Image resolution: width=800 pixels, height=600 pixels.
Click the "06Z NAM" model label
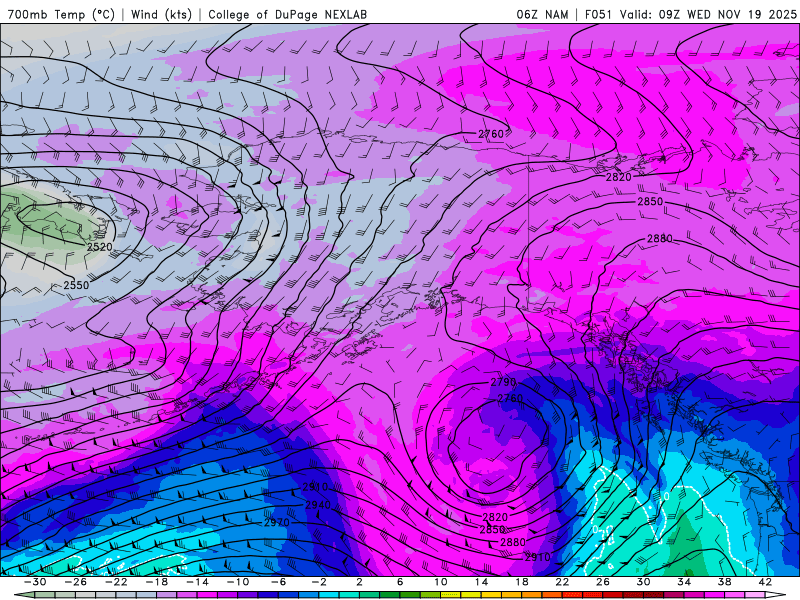click(542, 14)
